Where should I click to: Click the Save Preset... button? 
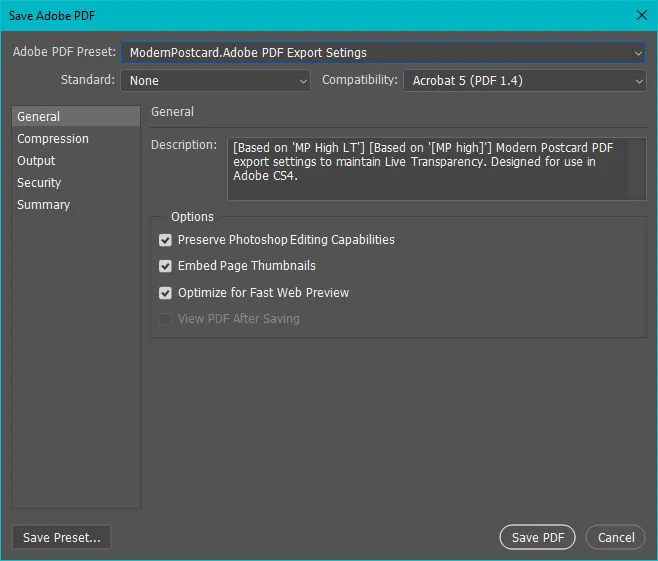pyautogui.click(x=62, y=538)
